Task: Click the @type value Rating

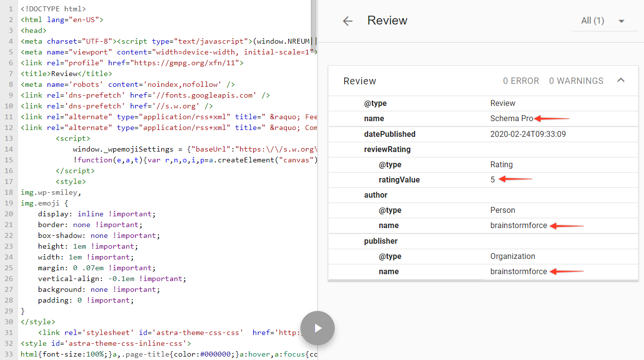Action: (x=501, y=164)
